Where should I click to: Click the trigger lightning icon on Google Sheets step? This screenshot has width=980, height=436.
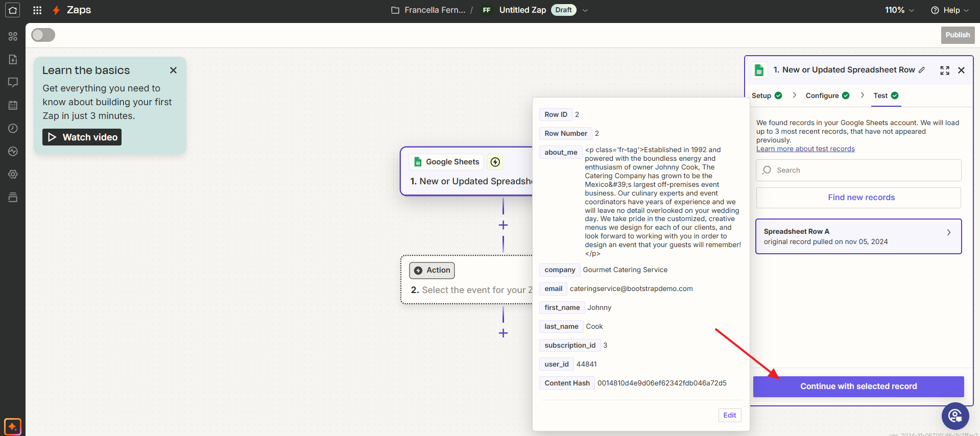[495, 162]
